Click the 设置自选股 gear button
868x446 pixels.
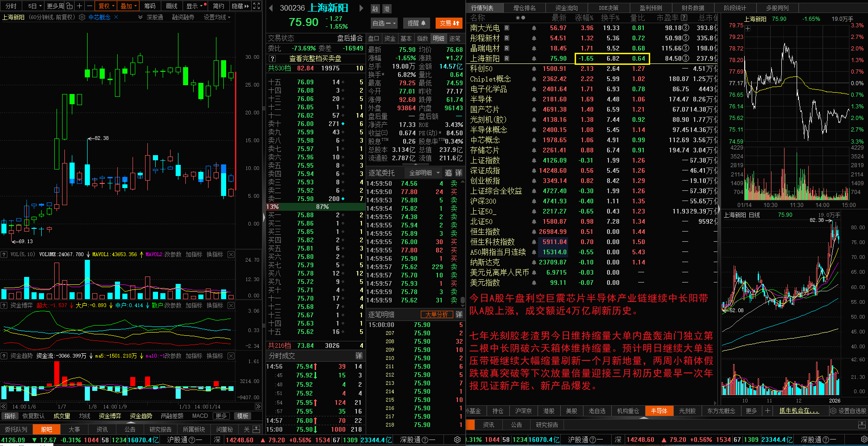click(x=848, y=411)
